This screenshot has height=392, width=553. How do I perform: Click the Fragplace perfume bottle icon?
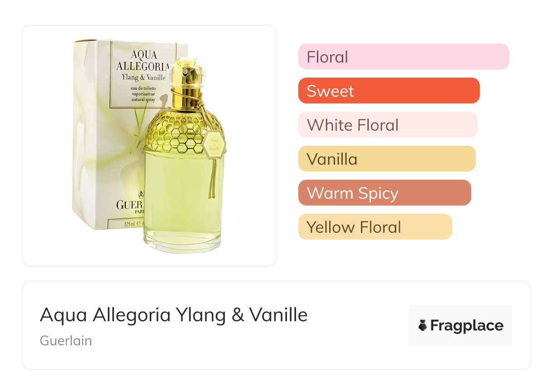[x=423, y=325]
